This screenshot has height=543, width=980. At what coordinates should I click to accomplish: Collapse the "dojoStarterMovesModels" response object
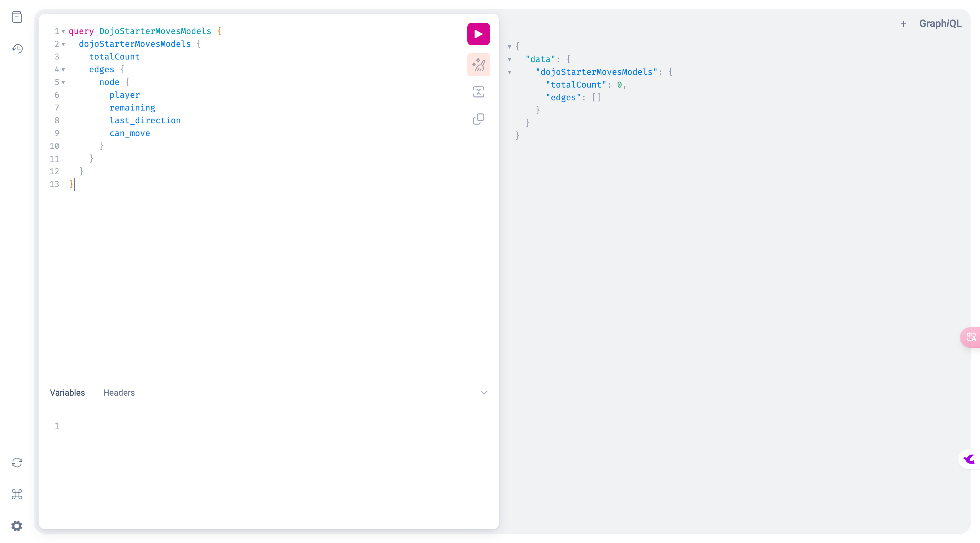[509, 73]
